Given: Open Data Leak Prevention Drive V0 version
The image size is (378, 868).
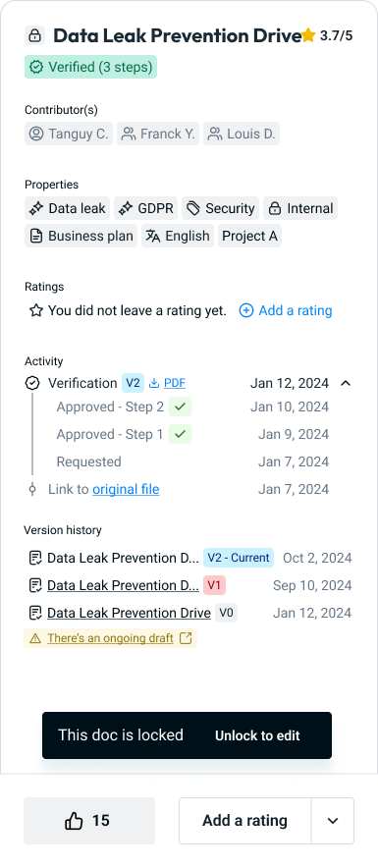Looking at the screenshot, I should tap(129, 613).
